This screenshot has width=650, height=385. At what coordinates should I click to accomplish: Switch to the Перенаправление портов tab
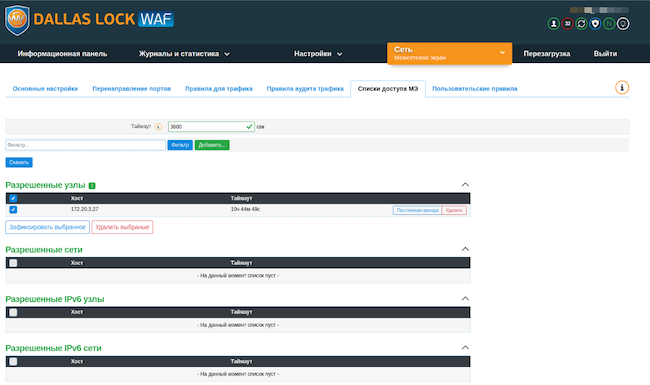131,89
